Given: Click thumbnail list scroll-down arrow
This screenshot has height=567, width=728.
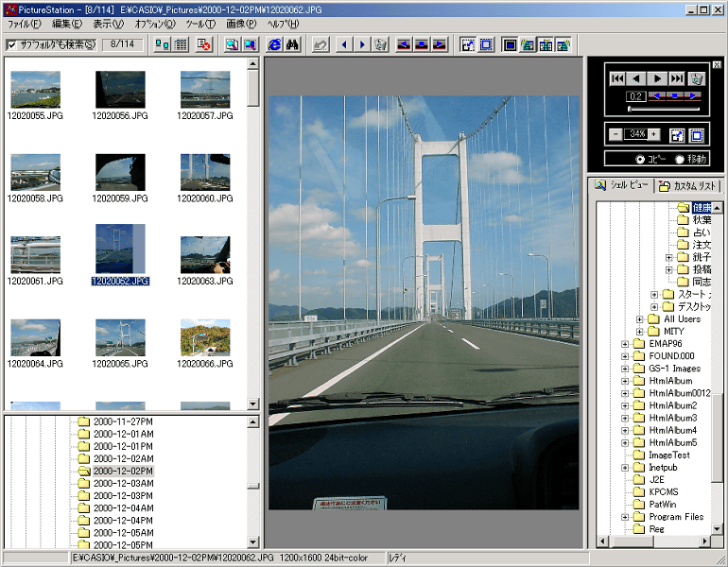Looking at the screenshot, I should coord(253,404).
